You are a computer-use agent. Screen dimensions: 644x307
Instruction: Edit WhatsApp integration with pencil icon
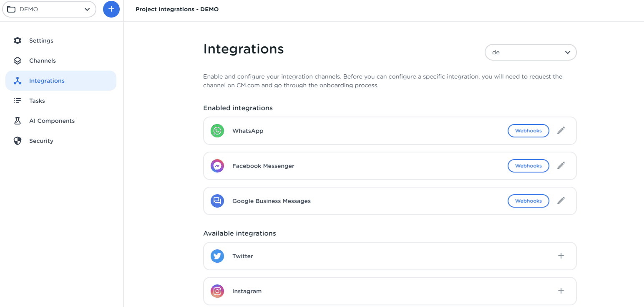561,131
